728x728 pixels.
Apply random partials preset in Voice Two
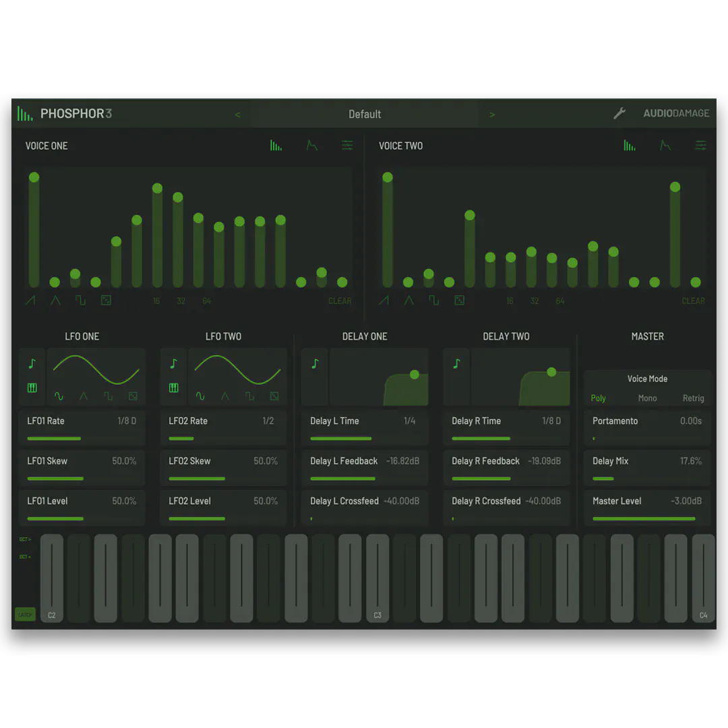(x=459, y=301)
